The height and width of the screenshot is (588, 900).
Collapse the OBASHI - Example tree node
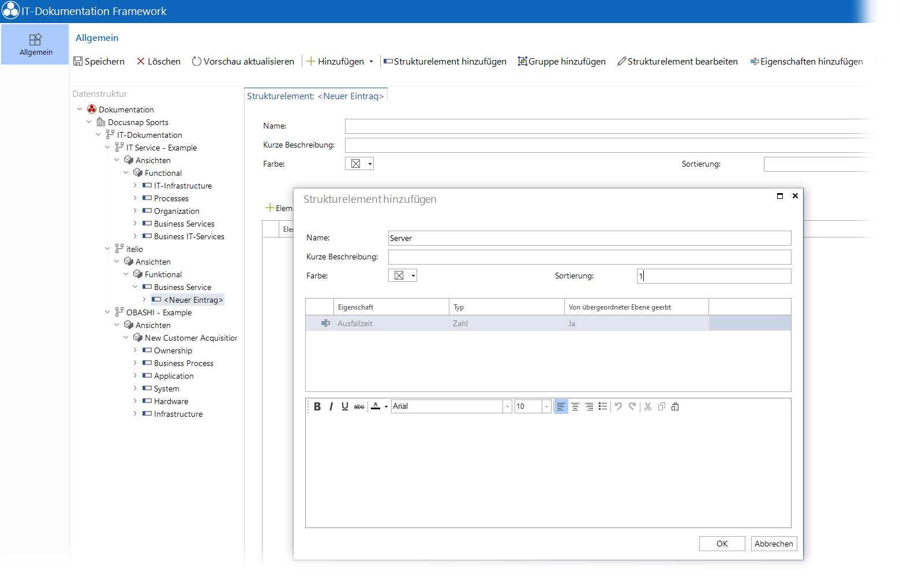coord(107,312)
